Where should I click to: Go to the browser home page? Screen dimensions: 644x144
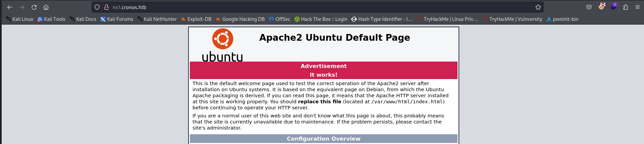[46, 7]
